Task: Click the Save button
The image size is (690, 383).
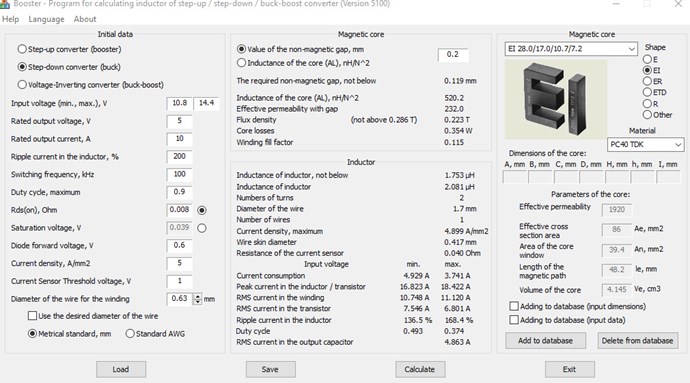Action: click(x=271, y=369)
